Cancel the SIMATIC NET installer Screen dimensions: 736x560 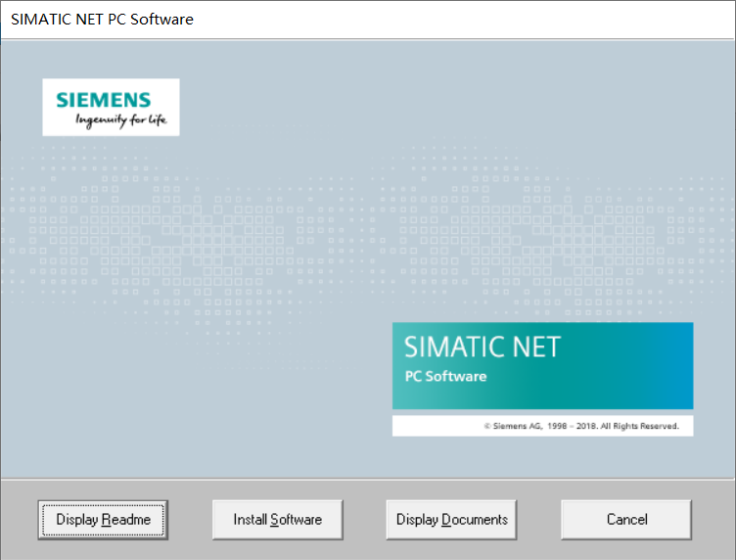626,520
